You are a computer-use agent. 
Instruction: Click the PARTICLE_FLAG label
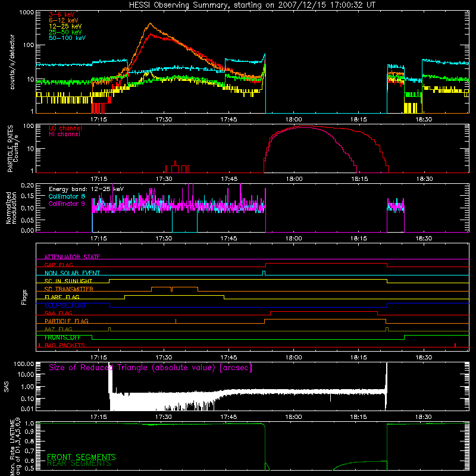pos(67,321)
